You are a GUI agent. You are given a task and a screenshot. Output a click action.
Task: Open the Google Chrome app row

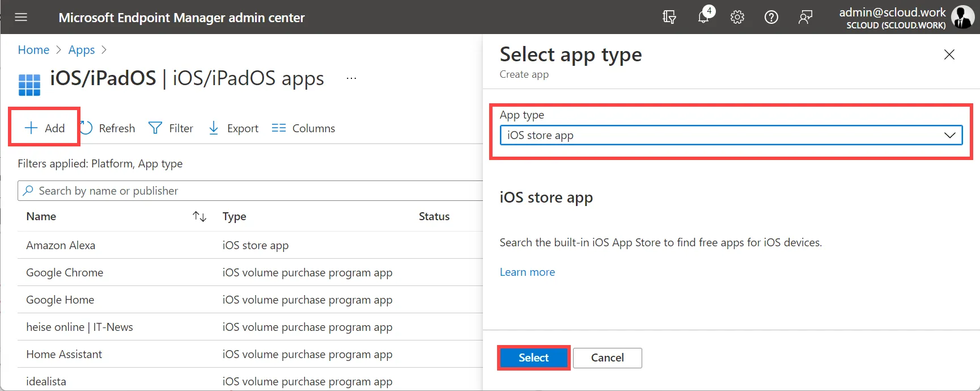pyautogui.click(x=250, y=272)
